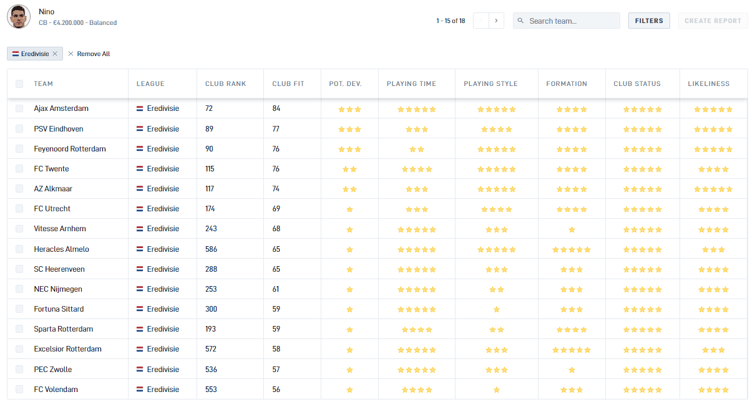Viewport: 750px width, 402px height.
Task: Click the search magnifier icon
Action: click(x=521, y=20)
